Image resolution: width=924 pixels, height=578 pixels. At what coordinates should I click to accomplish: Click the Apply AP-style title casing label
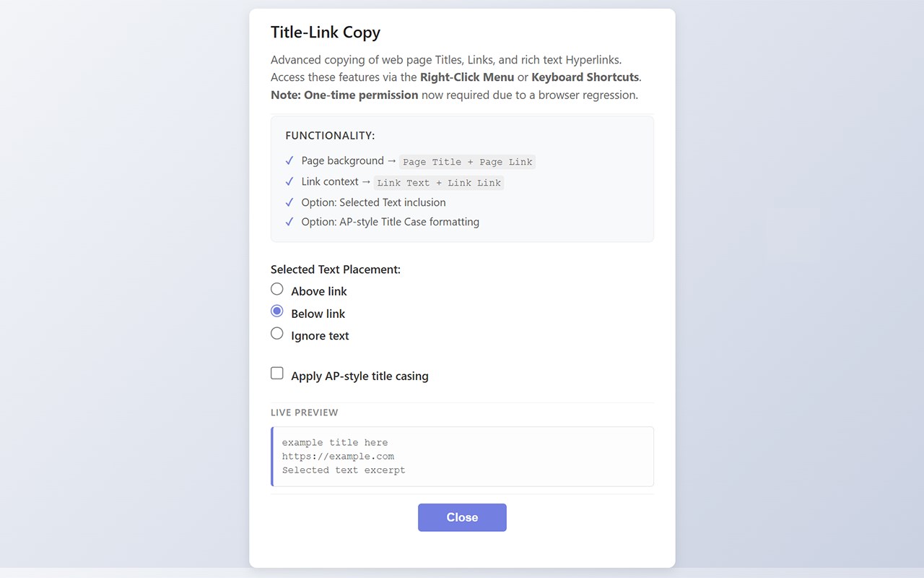pos(359,376)
